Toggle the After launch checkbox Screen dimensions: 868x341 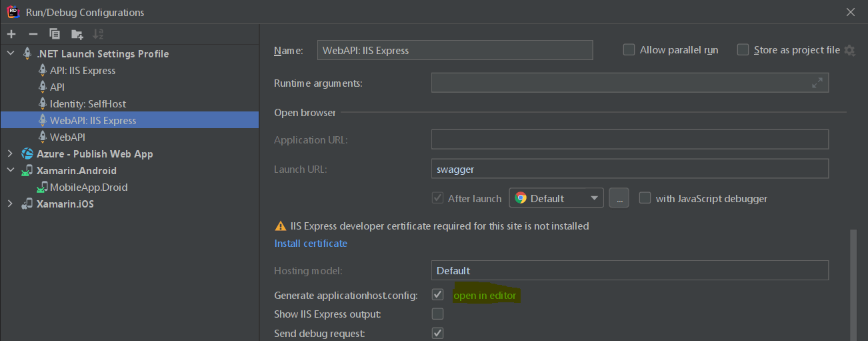(x=437, y=198)
